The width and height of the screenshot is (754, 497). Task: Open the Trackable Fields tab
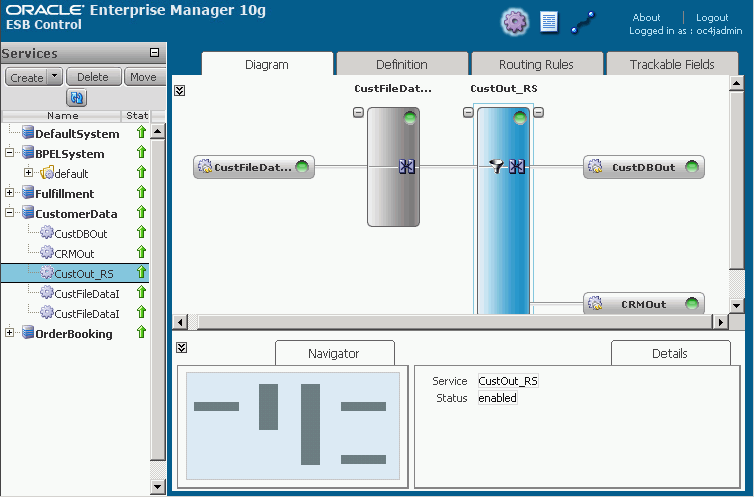click(672, 64)
